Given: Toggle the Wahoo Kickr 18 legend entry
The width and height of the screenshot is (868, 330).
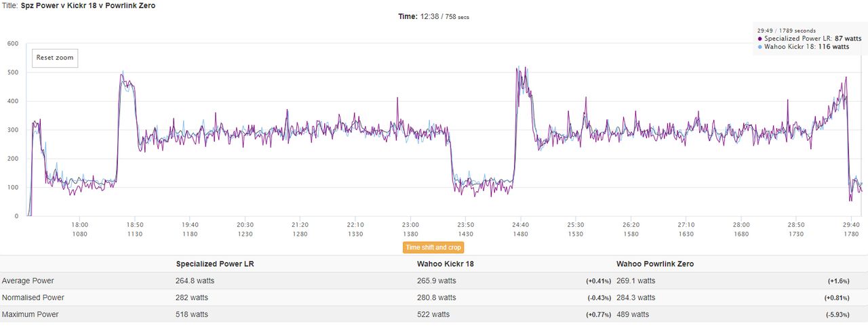Looking at the screenshot, I should click(803, 47).
